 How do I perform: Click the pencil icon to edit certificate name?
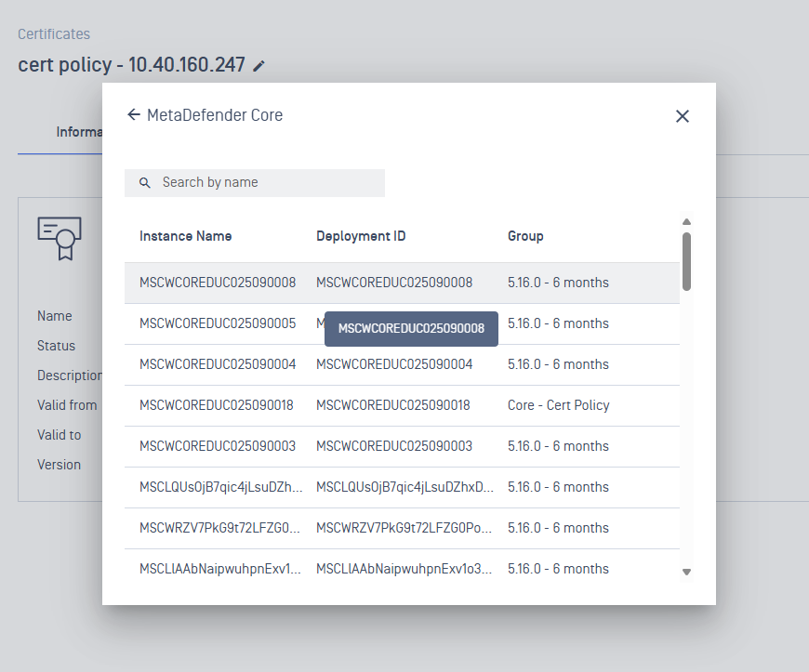259,65
